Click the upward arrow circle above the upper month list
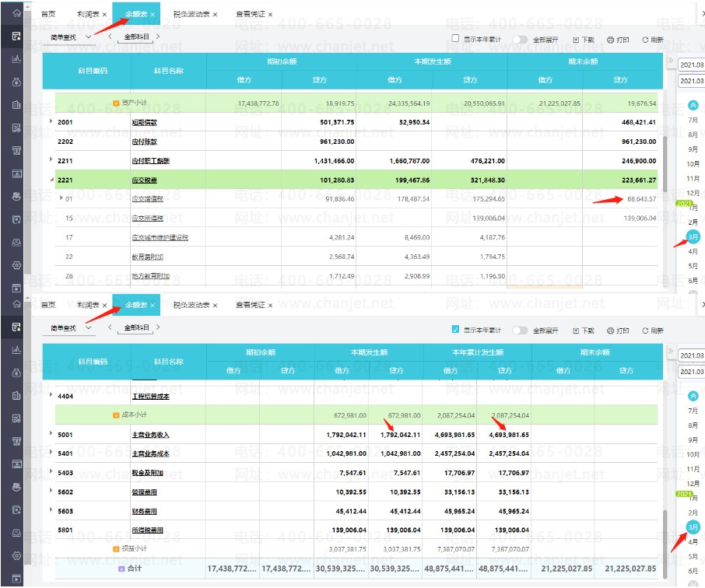This screenshot has width=705, height=588. click(693, 106)
